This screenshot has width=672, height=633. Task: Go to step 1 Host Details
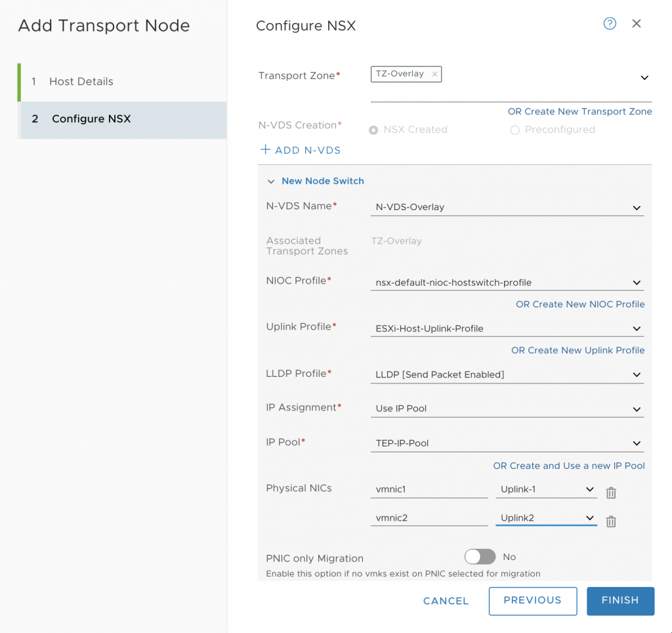(121, 82)
